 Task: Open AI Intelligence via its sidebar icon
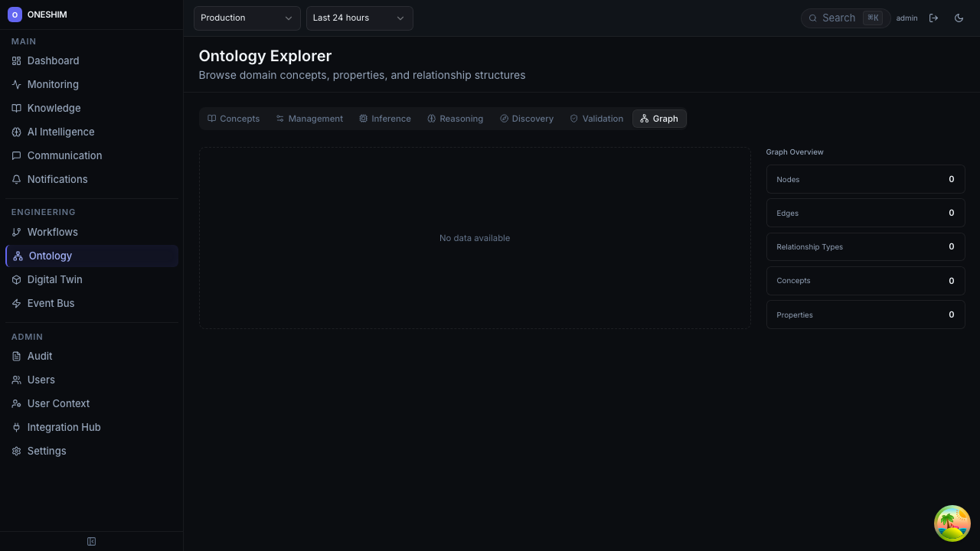point(16,132)
